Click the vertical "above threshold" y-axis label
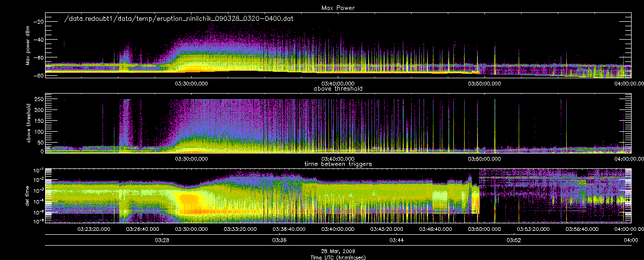This screenshot has width=644, height=260. pos(29,124)
